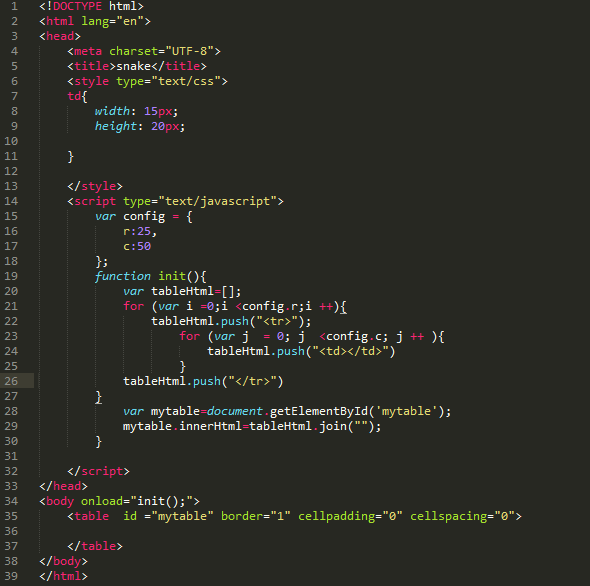Viewport: 590px width, 586px height.
Task: Click line number 26 in the gutter
Action: [11, 381]
